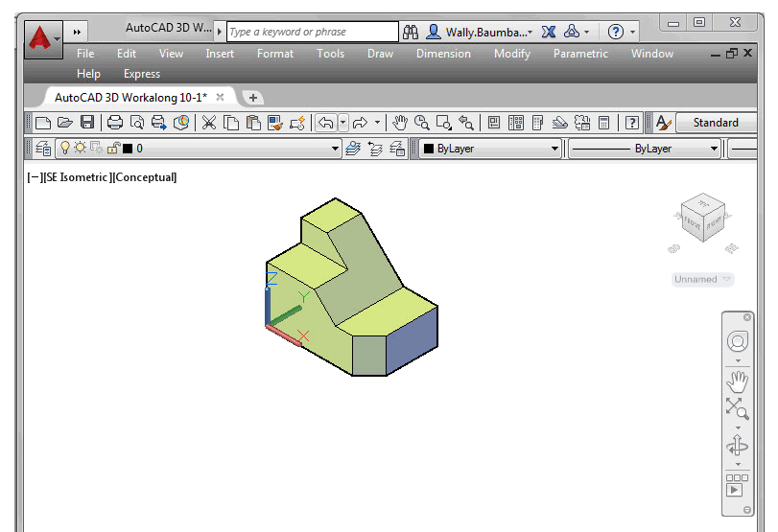The image size is (778, 532).
Task: Expand the layer list dropdown
Action: tap(335, 149)
